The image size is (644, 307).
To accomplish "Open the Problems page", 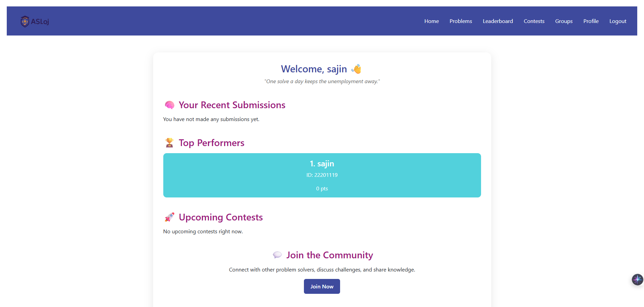I will tap(460, 21).
